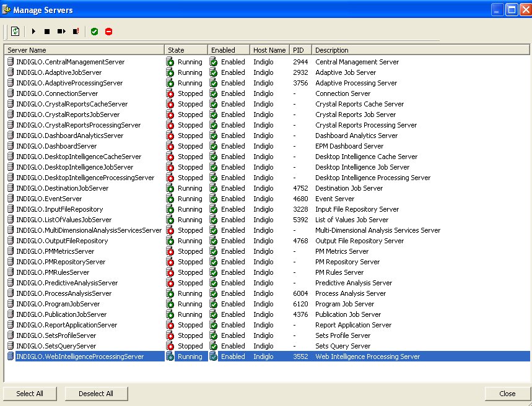Click running icon of EventServer row

[170, 198]
